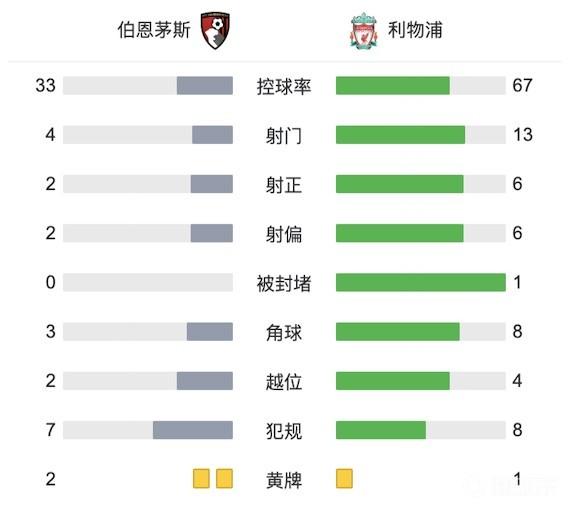Select the 越位 offside label
The height and width of the screenshot is (508, 568).
(284, 382)
